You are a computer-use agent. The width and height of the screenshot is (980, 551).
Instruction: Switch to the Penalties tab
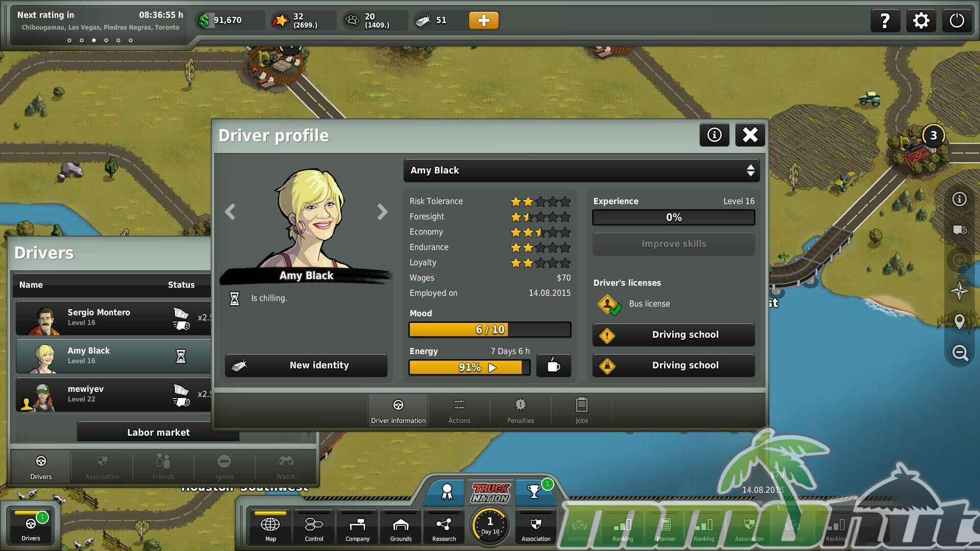520,410
